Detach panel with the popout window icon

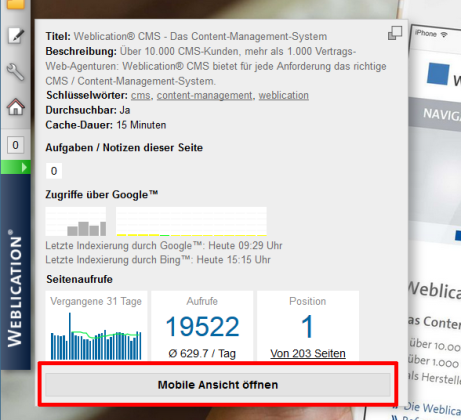click(x=395, y=33)
